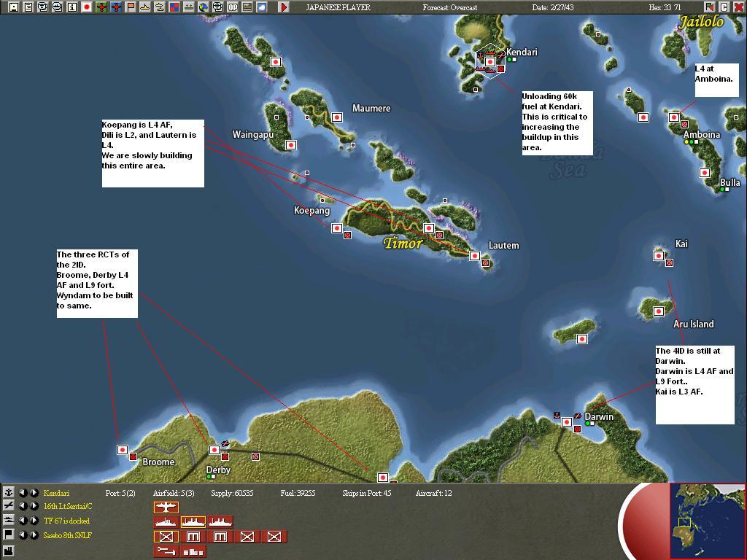This screenshot has height=560, width=747.
Task: Select the third ship task force counter
Action: (x=220, y=522)
